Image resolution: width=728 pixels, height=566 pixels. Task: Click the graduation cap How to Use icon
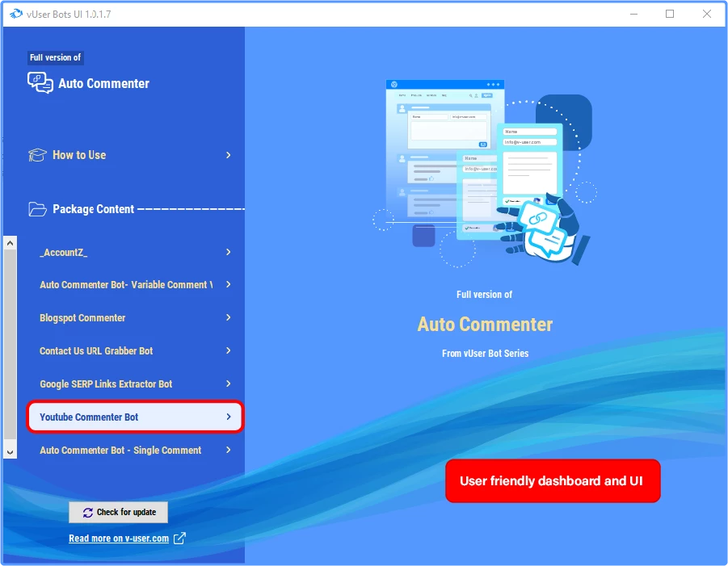38,155
